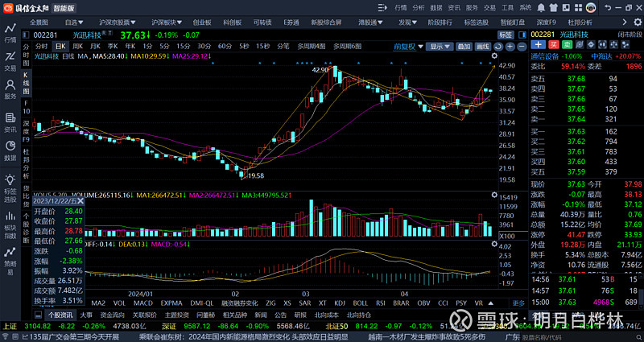Toggle the panel icon left of 002281
This screenshot has height=342, width=644.
coord(27,35)
